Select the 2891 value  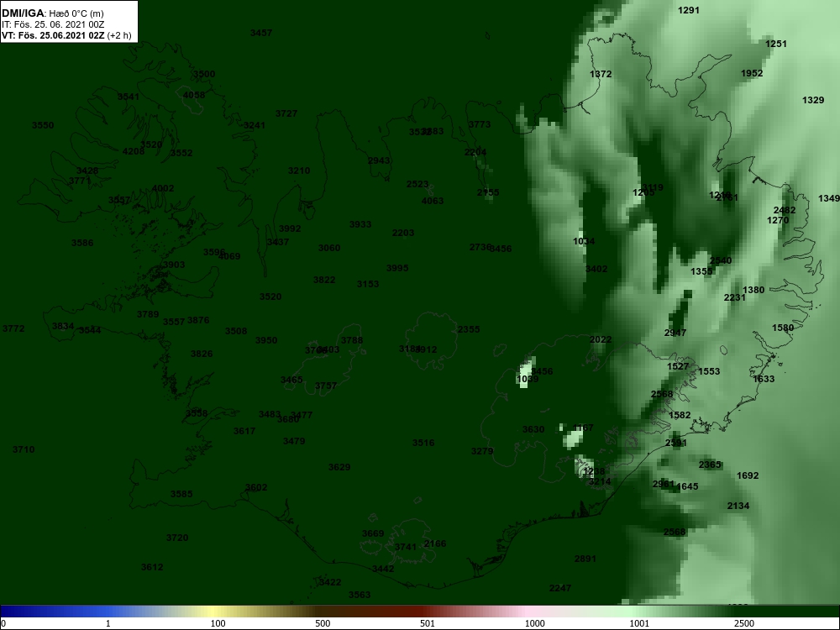(x=585, y=559)
